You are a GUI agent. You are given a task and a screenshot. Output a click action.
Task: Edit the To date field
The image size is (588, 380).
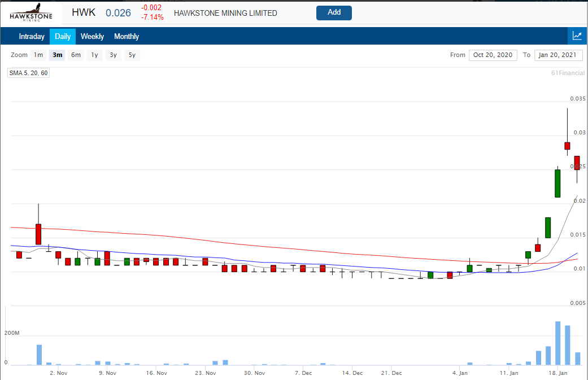[x=559, y=55]
